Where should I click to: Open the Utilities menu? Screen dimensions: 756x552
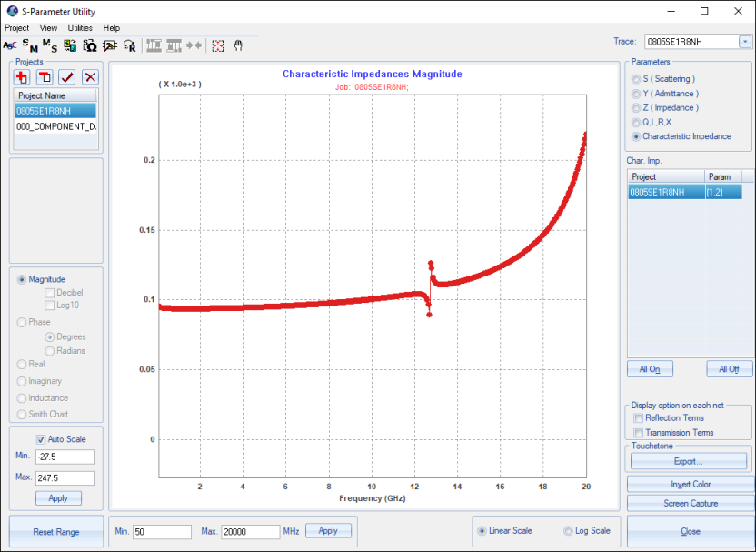pos(80,28)
